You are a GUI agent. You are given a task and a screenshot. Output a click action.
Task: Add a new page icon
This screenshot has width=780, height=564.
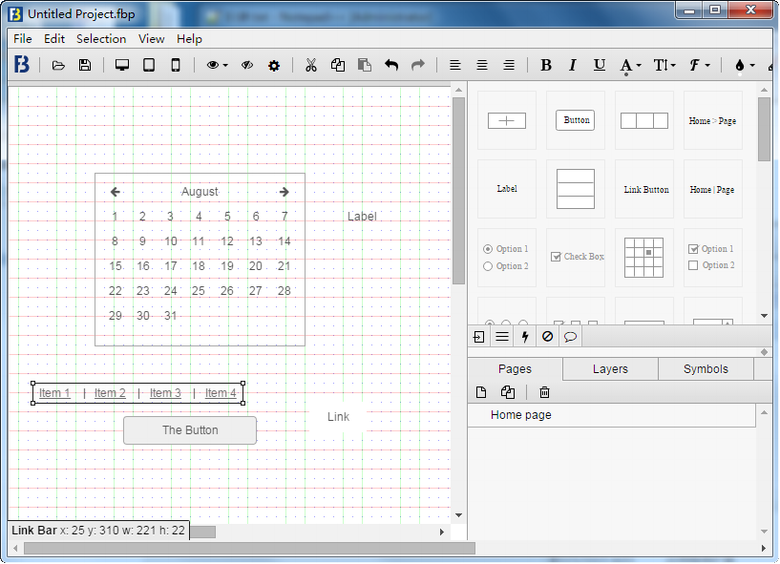click(x=481, y=393)
